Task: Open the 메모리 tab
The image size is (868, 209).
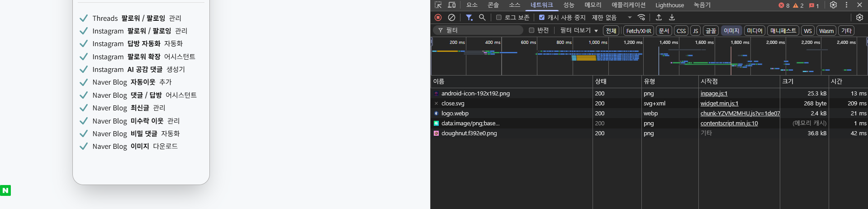Action: coord(593,5)
